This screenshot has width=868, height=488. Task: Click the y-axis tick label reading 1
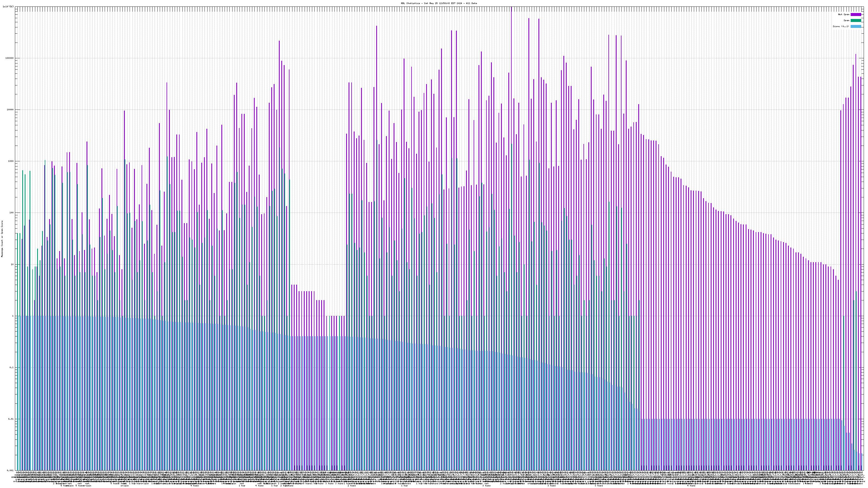pos(13,316)
